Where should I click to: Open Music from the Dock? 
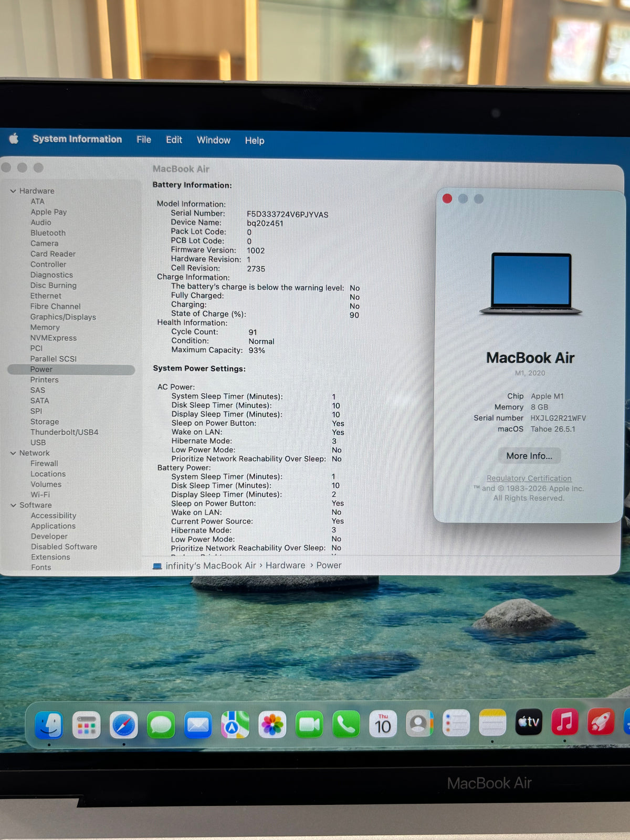[x=565, y=721]
